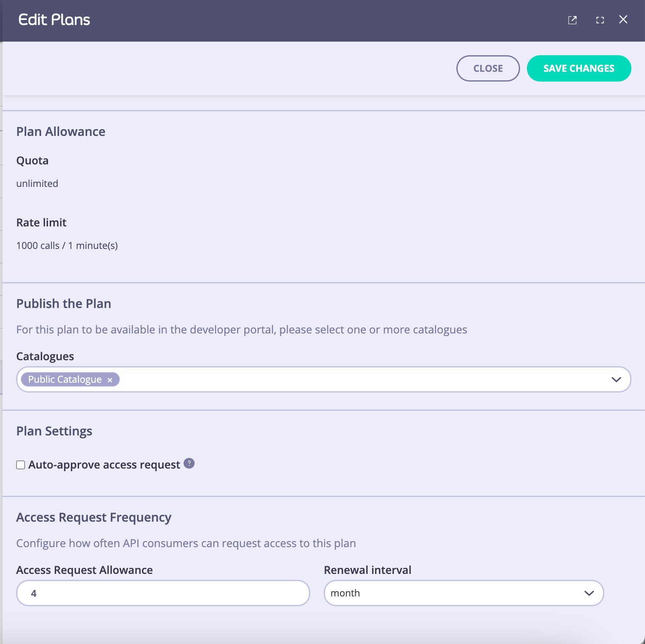This screenshot has height=644, width=645.
Task: Select the month value in Renewal interval
Action: [x=346, y=593]
